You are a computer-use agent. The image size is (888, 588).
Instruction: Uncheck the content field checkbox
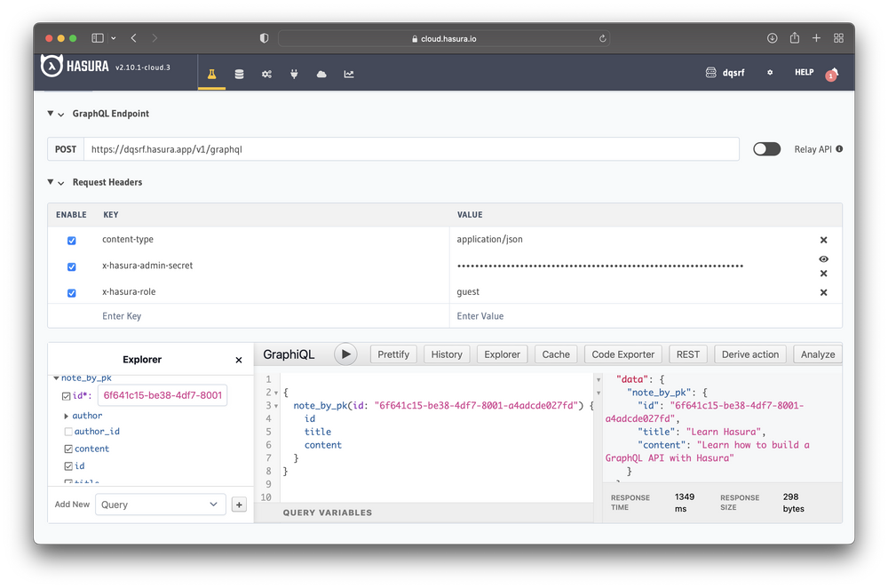(x=67, y=449)
